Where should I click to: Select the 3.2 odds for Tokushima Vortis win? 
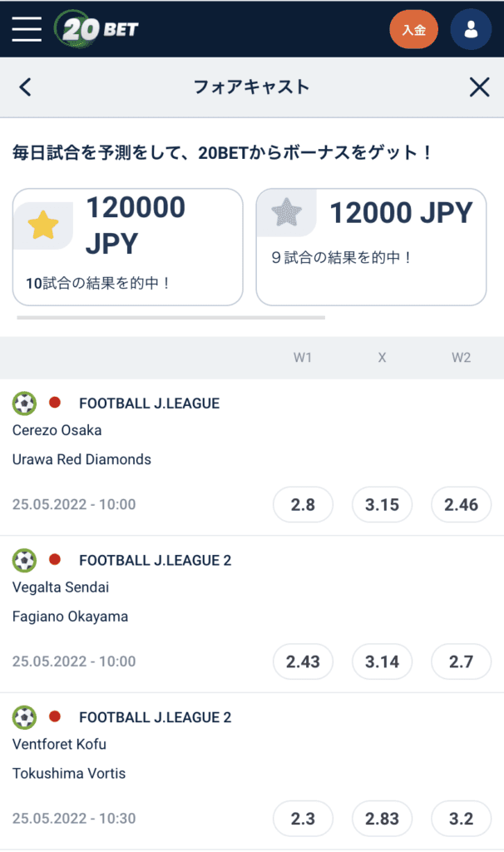(x=461, y=819)
